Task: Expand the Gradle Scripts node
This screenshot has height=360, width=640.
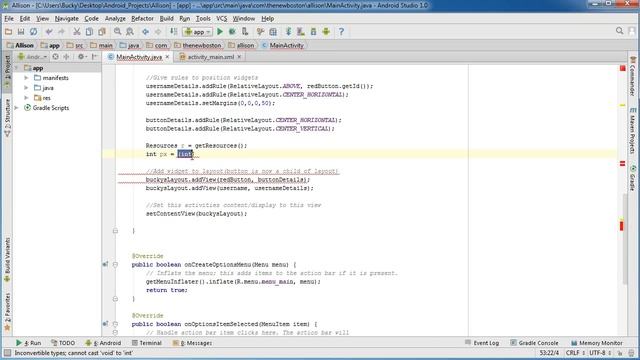Action: click(16, 108)
